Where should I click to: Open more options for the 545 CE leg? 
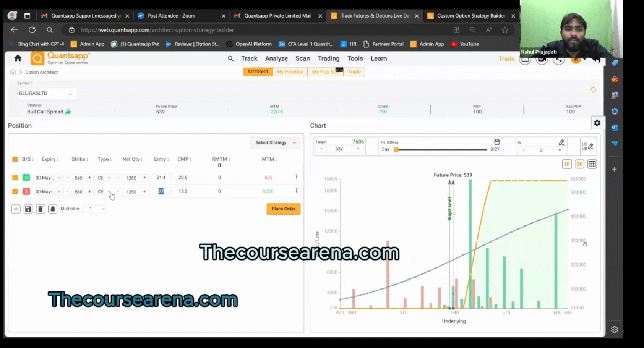click(297, 177)
